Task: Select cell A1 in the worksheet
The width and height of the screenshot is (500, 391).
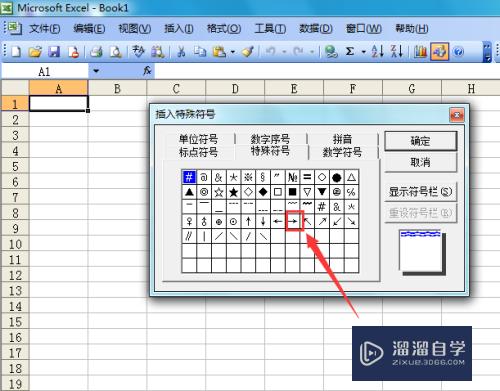Action: (x=58, y=104)
